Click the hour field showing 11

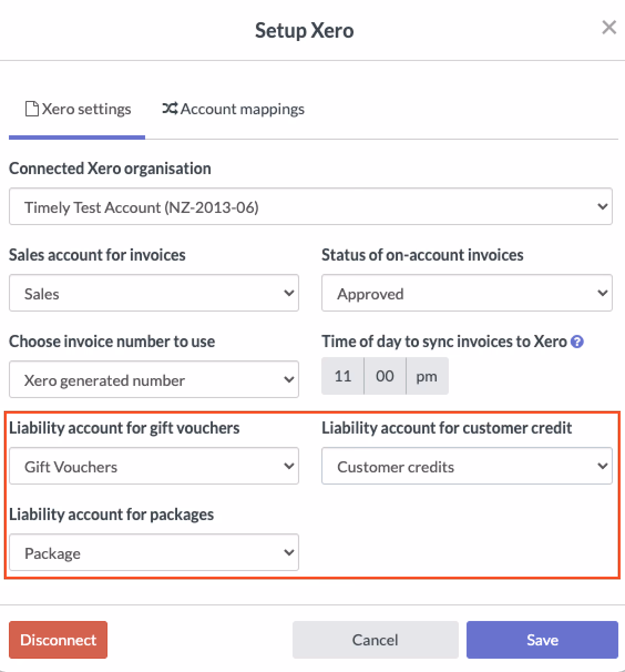342,376
